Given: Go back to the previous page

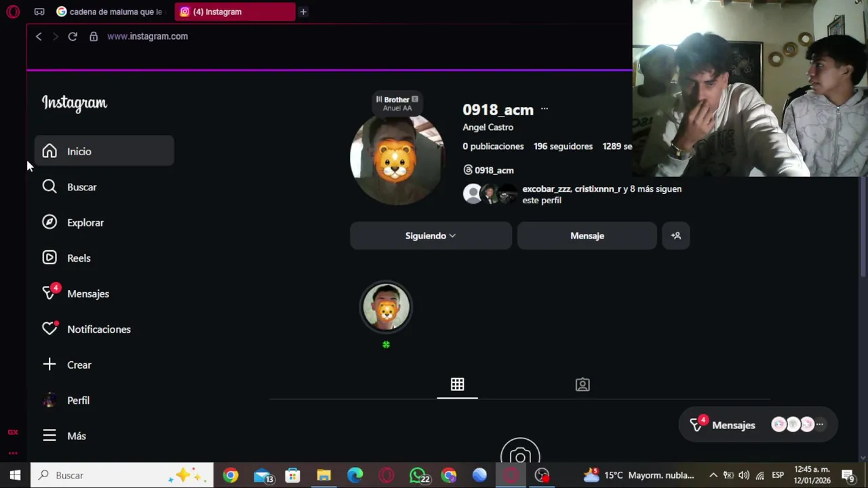Looking at the screenshot, I should click(x=39, y=37).
